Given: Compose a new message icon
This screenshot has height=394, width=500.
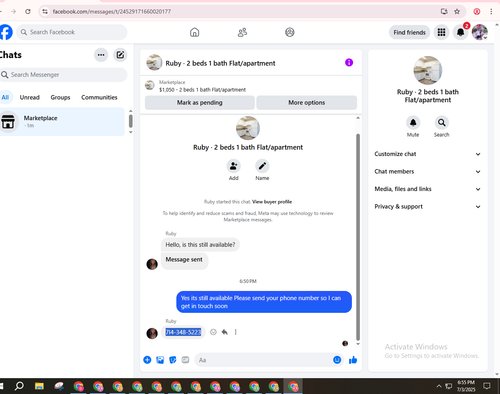Looking at the screenshot, I should (120, 55).
